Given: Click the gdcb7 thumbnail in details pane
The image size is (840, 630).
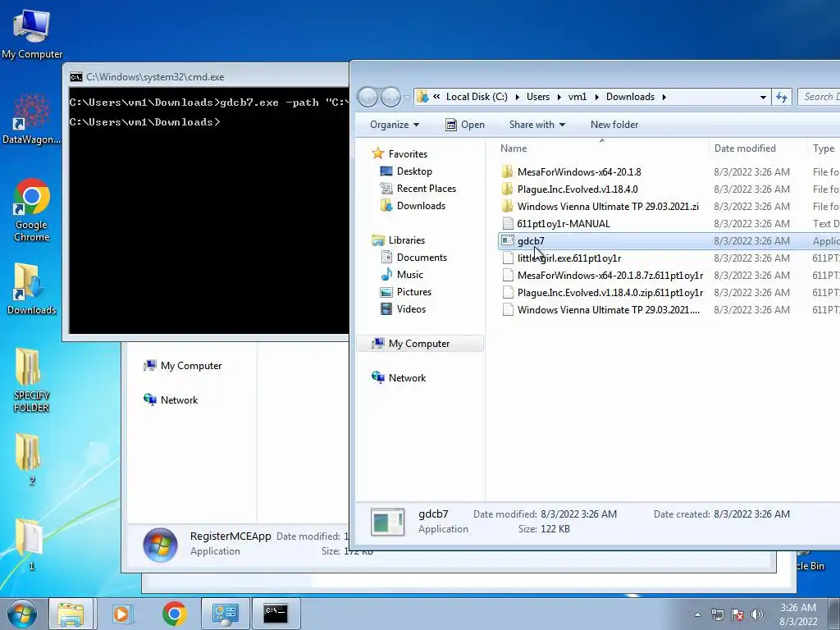Looking at the screenshot, I should click(x=387, y=522).
